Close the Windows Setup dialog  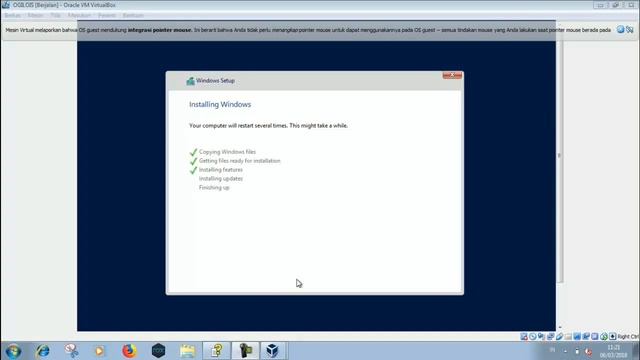[452, 75]
